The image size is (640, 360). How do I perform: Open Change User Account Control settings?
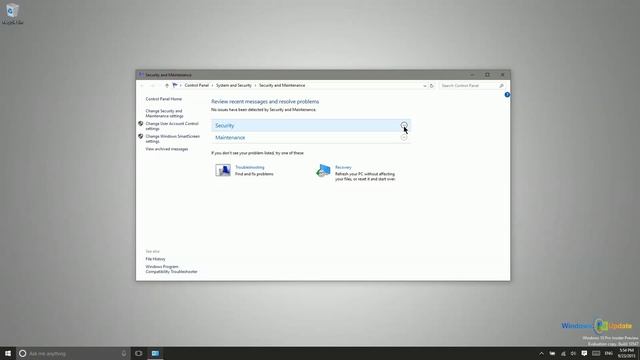tap(172, 126)
